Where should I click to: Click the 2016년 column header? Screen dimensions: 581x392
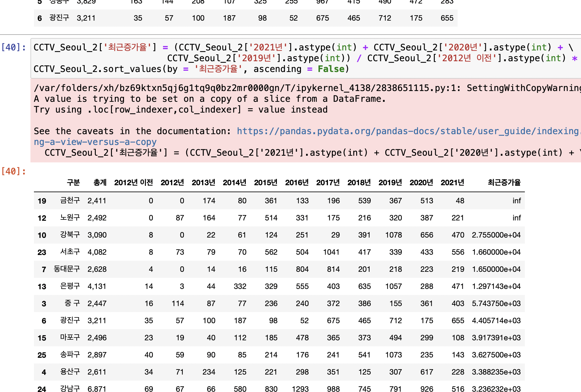pyautogui.click(x=297, y=182)
